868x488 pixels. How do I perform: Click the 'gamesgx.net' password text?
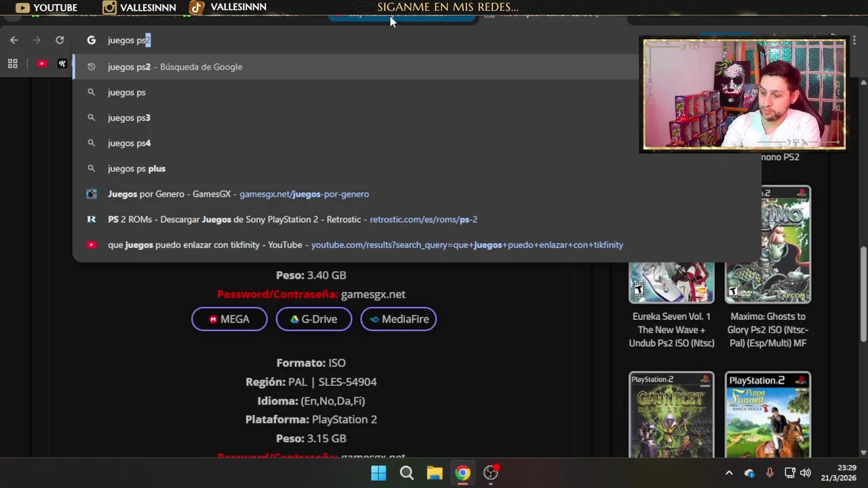click(x=373, y=294)
